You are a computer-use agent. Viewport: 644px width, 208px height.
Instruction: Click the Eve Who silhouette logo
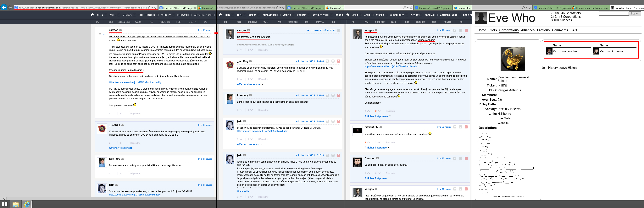481,18
